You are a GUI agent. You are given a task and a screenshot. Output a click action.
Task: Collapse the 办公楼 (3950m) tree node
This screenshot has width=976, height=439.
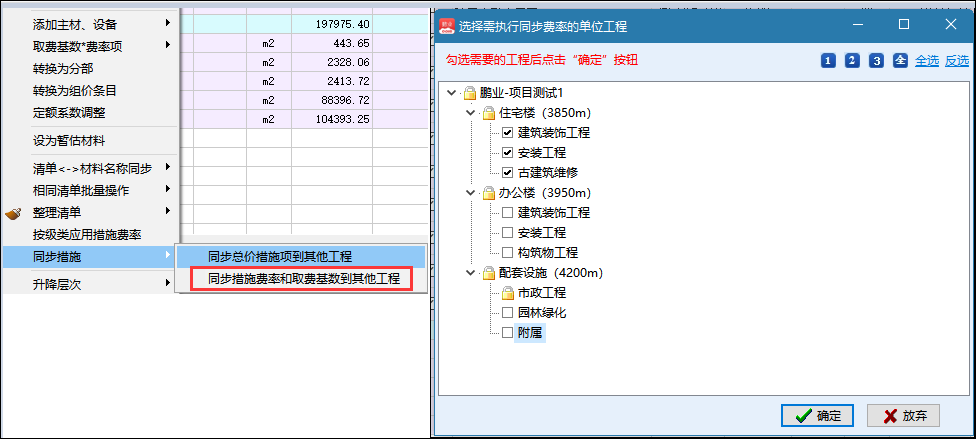click(471, 193)
